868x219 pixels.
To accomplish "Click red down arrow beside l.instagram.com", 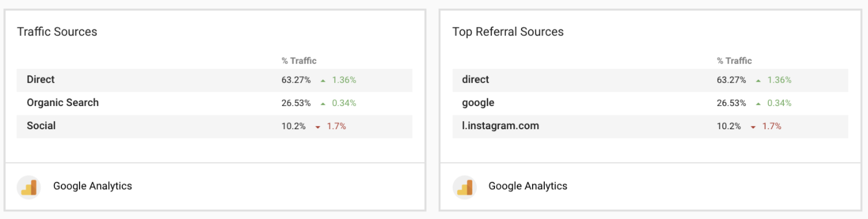I will click(x=753, y=127).
